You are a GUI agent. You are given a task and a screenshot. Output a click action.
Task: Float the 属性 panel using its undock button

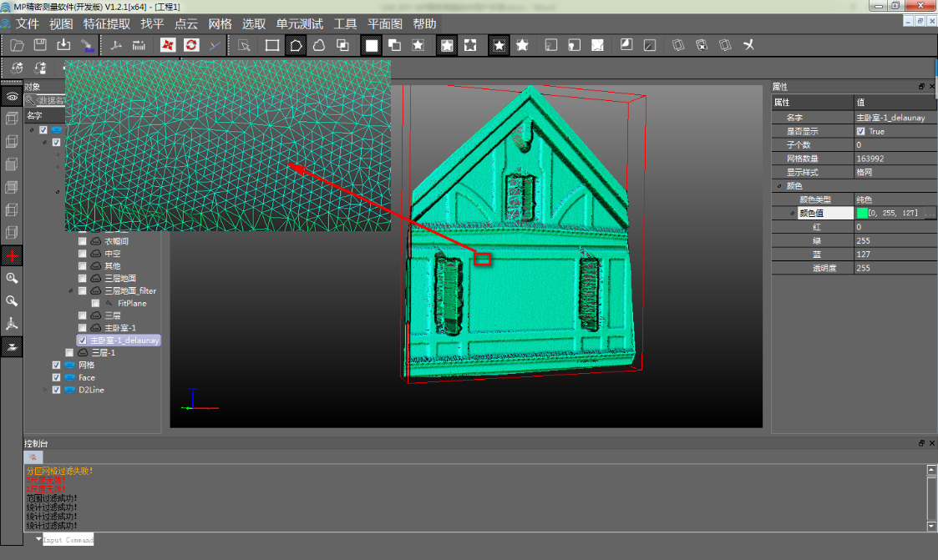click(x=921, y=86)
